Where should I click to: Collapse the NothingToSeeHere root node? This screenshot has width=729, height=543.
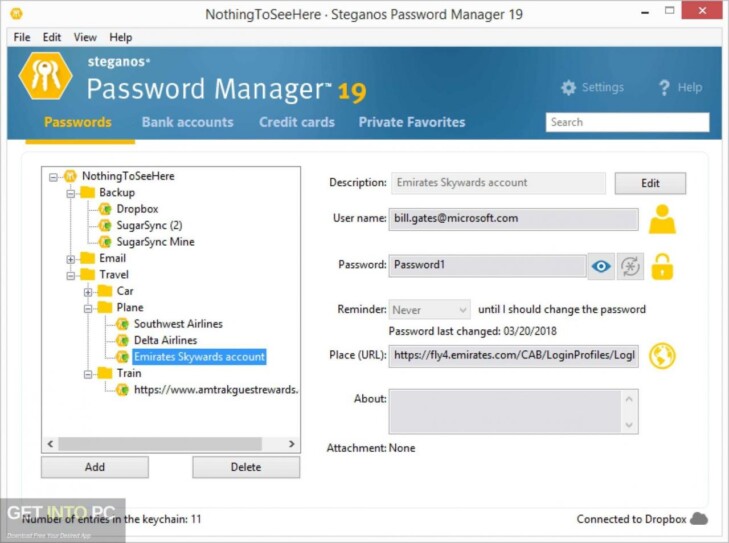(53, 177)
